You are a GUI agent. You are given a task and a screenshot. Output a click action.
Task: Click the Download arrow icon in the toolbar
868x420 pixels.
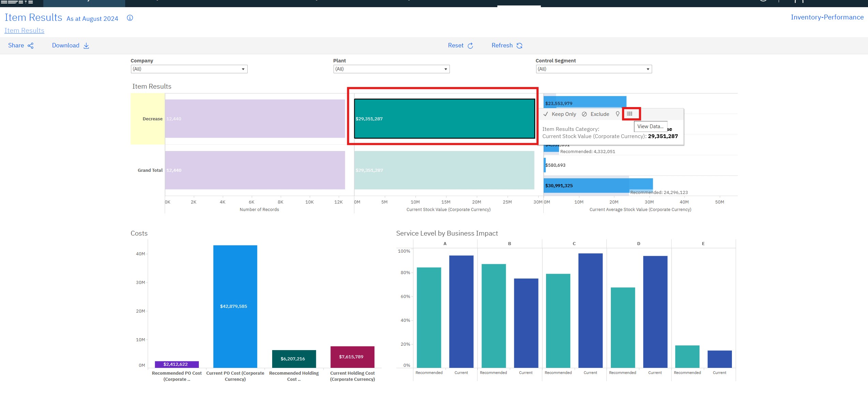point(86,46)
